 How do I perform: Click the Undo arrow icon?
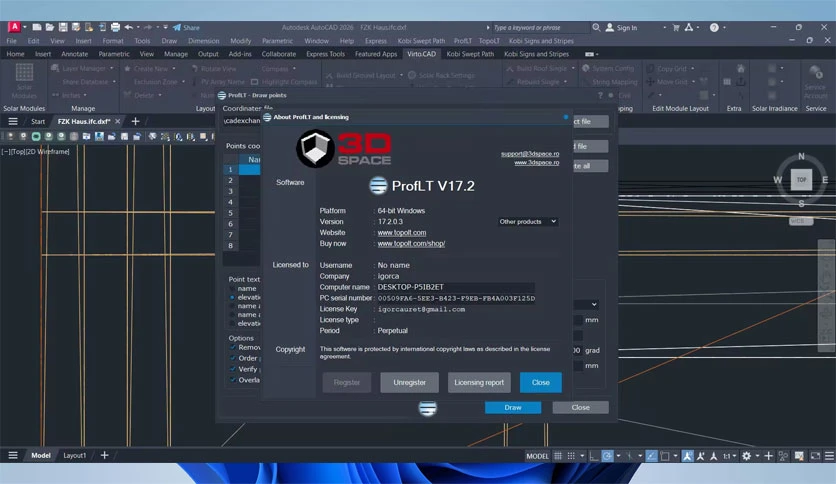pos(128,27)
